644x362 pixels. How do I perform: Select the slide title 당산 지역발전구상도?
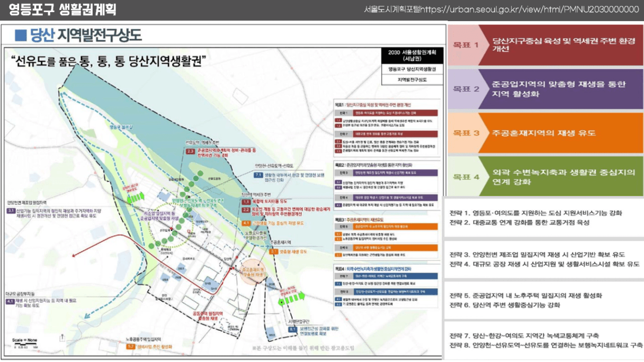(86, 35)
